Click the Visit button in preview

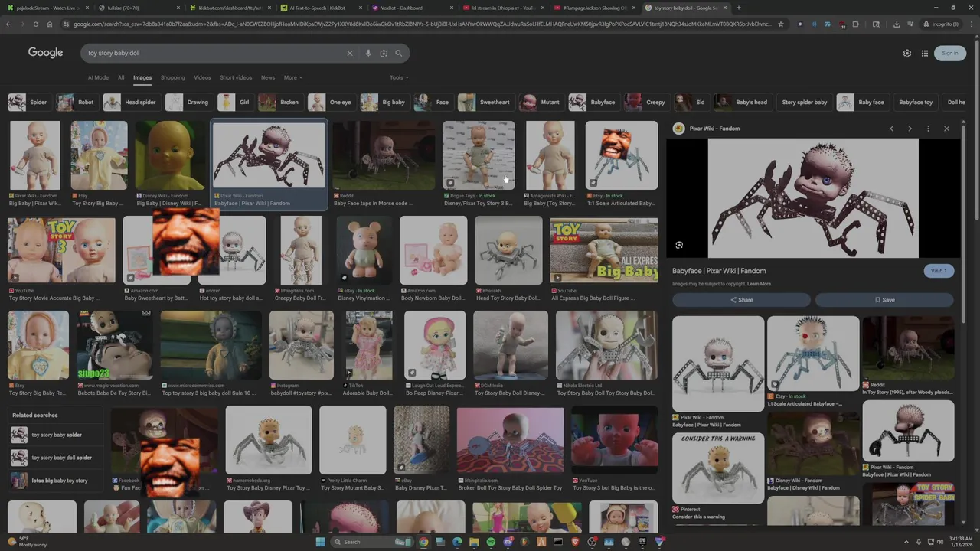click(939, 271)
